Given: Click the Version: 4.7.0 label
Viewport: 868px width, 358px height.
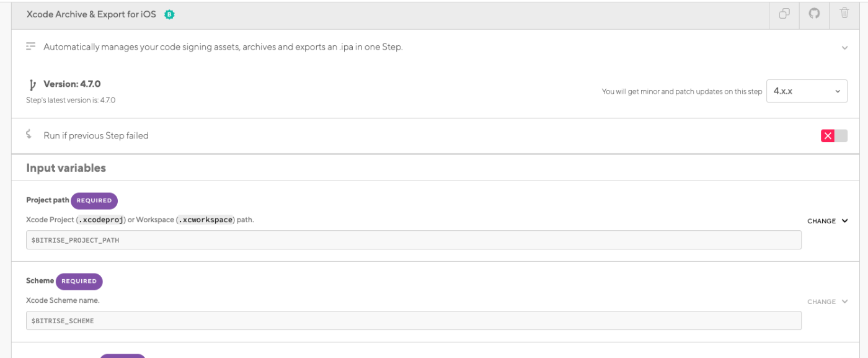Looking at the screenshot, I should pyautogui.click(x=72, y=84).
